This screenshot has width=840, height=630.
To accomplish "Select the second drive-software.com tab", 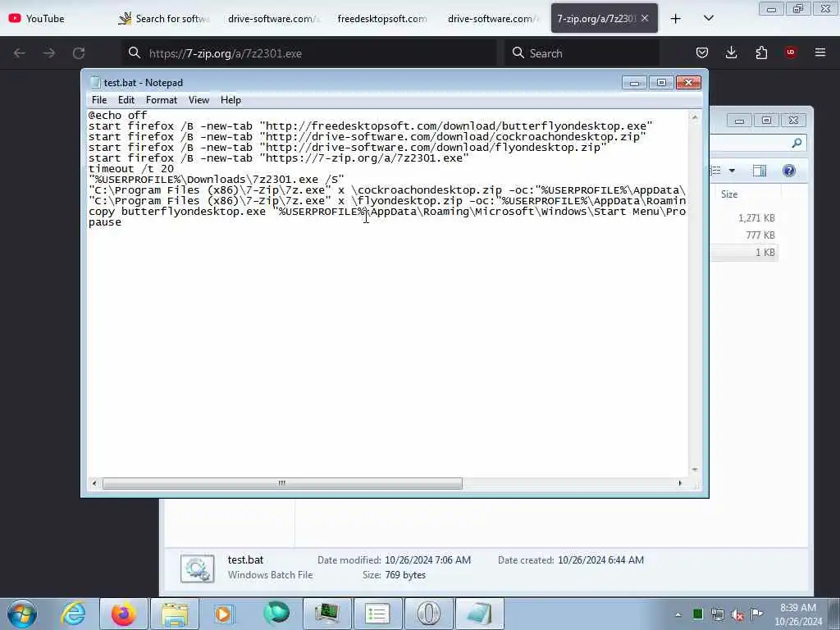I will coord(493,18).
